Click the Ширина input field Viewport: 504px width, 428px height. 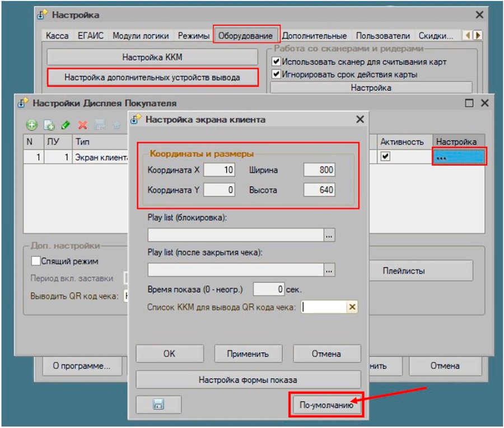[319, 170]
